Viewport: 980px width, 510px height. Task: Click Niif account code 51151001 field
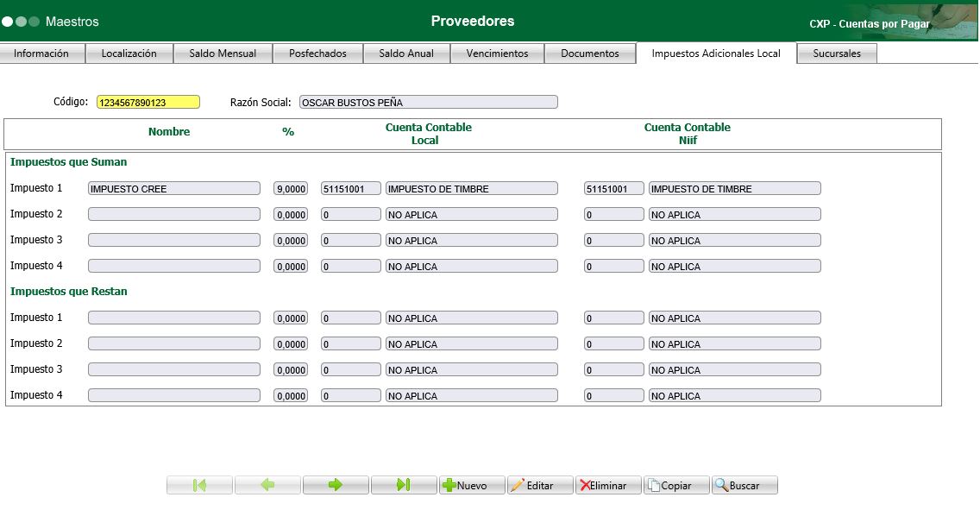613,188
